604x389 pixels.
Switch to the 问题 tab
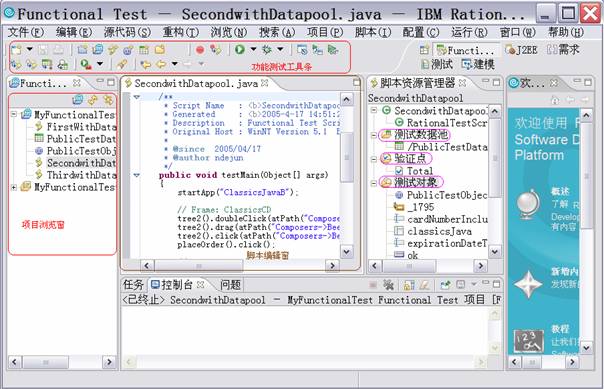[230, 285]
